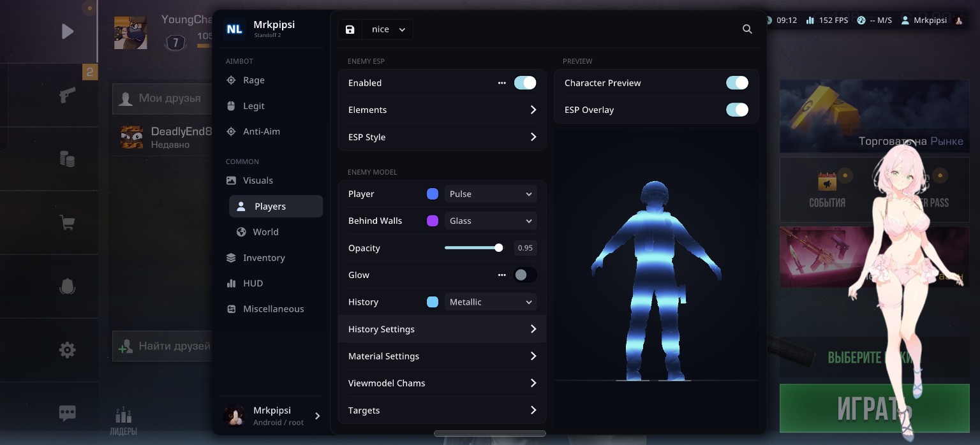Click the 152 FPS indicator
The width and height of the screenshot is (980, 445).
pyautogui.click(x=827, y=20)
